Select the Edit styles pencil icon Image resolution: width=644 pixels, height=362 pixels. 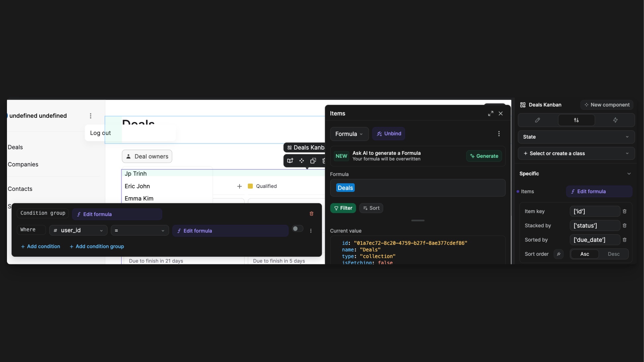click(x=537, y=120)
